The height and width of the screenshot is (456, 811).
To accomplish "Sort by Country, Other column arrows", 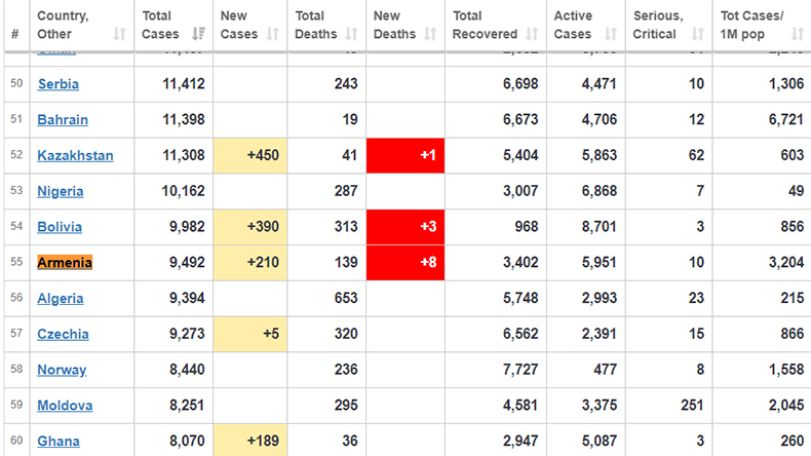I will [119, 34].
